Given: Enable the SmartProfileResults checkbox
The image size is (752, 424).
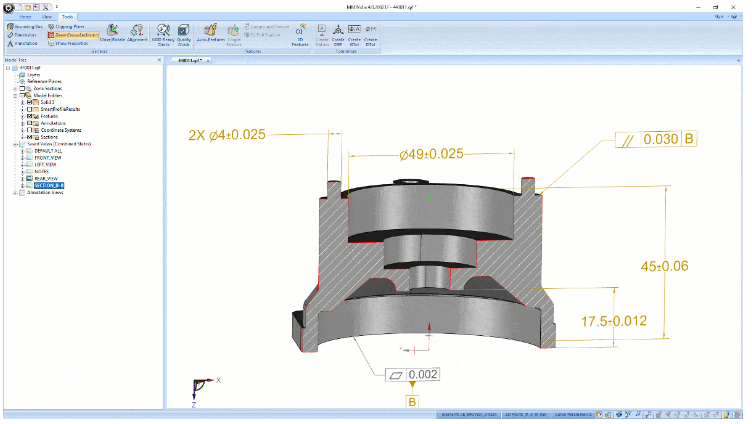Looking at the screenshot, I should [x=30, y=110].
